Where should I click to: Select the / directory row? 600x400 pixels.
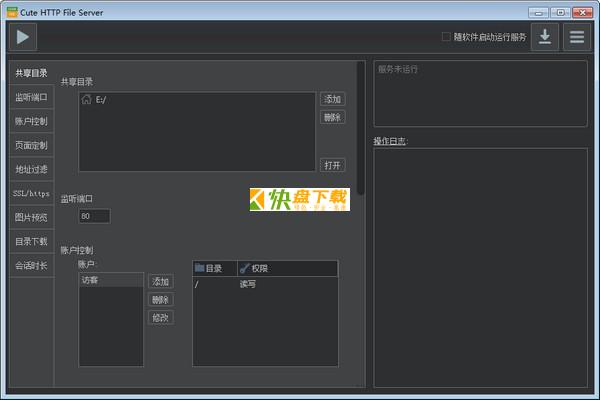point(265,284)
